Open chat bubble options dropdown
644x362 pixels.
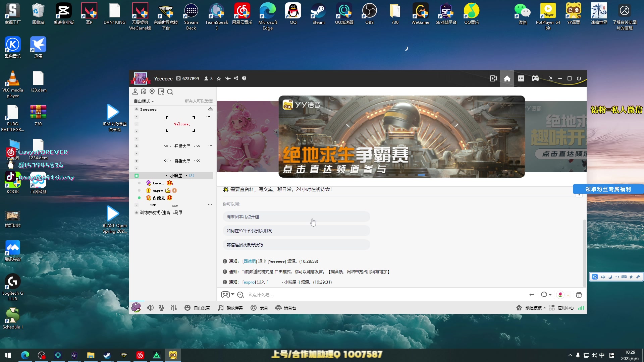[x=546, y=295]
